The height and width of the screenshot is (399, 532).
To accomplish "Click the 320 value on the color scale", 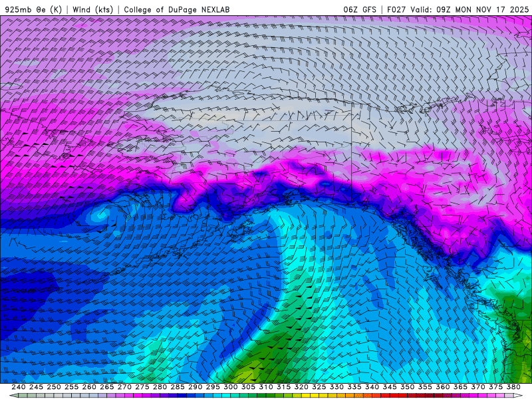I will click(301, 387).
